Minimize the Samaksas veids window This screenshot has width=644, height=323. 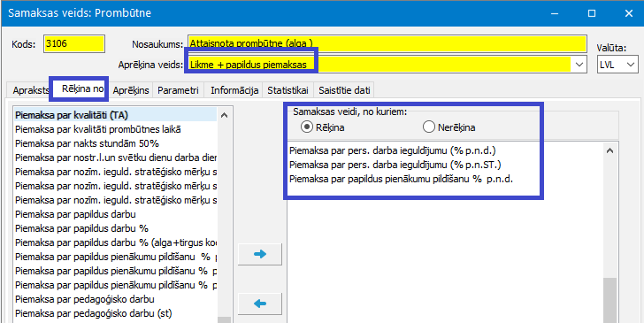555,13
